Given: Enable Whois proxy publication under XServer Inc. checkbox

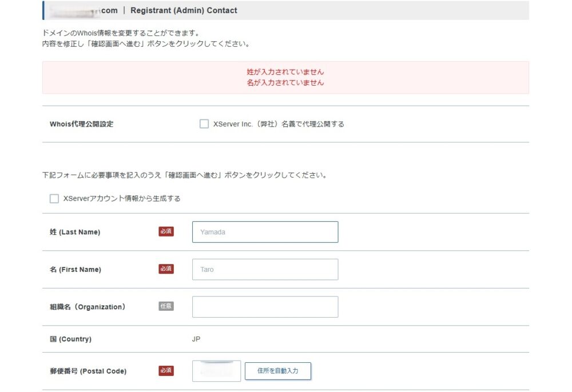Looking at the screenshot, I should [204, 124].
